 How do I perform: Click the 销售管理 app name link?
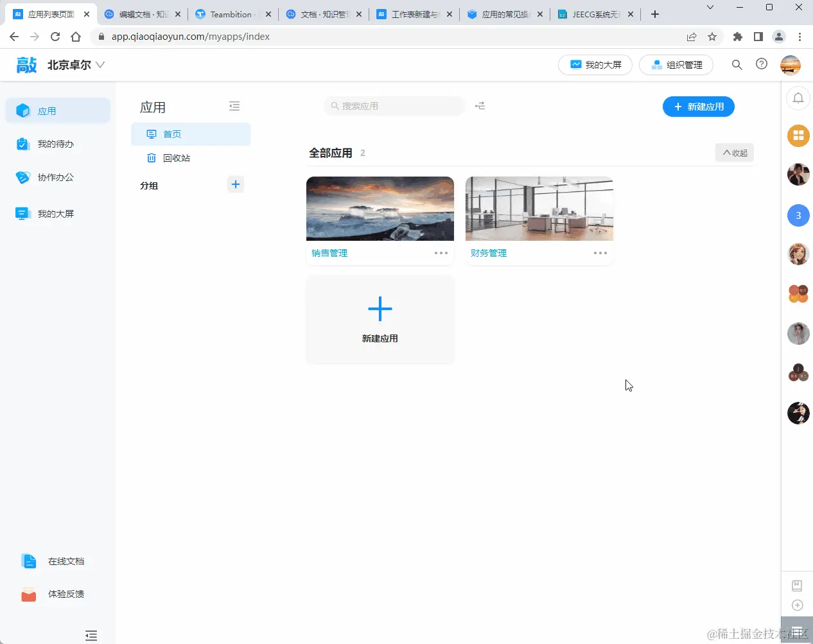point(329,253)
